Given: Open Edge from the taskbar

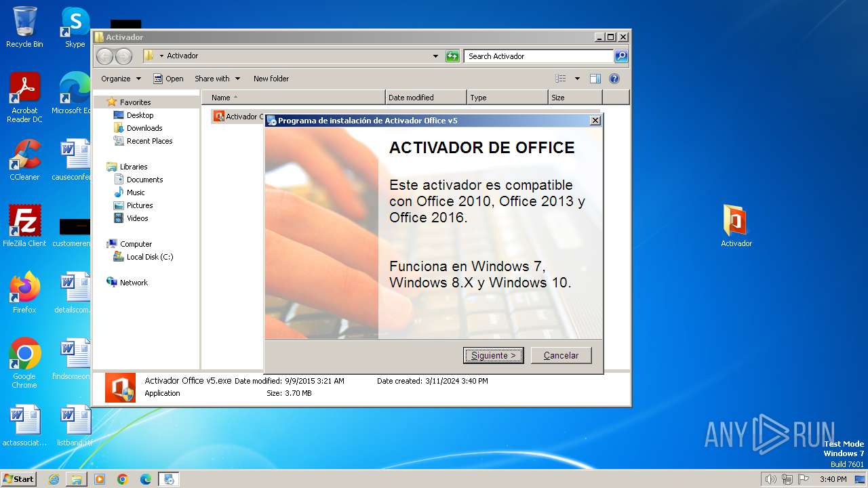Looking at the screenshot, I should click(x=145, y=479).
